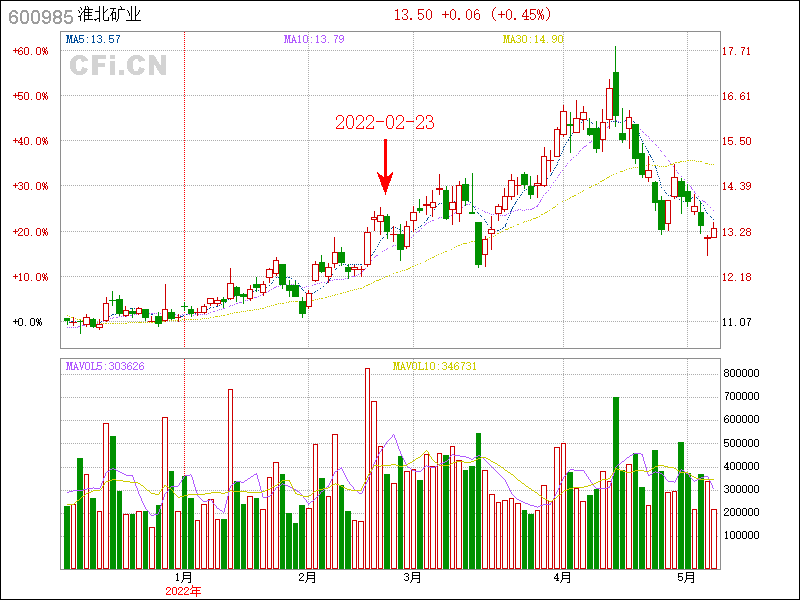Screen dimensions: 800x600
Task: Click the red arrow marking 2022-02-23
Action: 385,168
